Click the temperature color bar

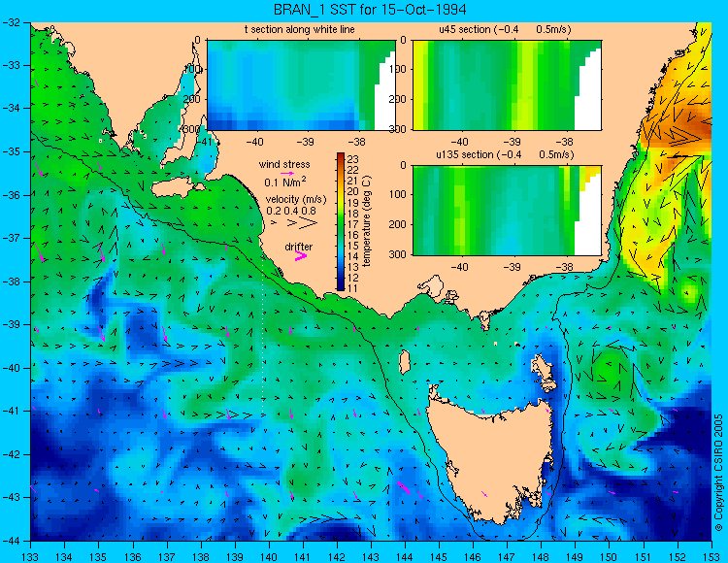tap(341, 222)
